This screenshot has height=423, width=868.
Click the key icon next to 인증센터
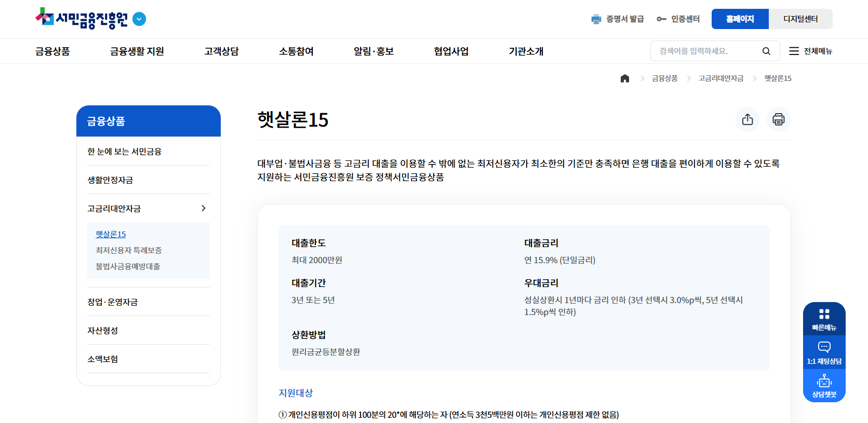[x=661, y=19]
